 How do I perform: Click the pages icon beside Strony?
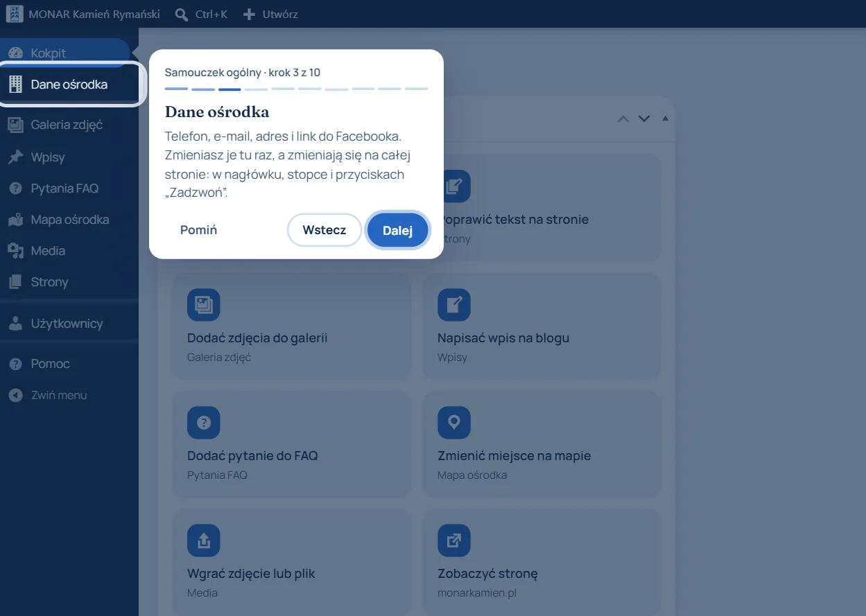click(x=15, y=282)
